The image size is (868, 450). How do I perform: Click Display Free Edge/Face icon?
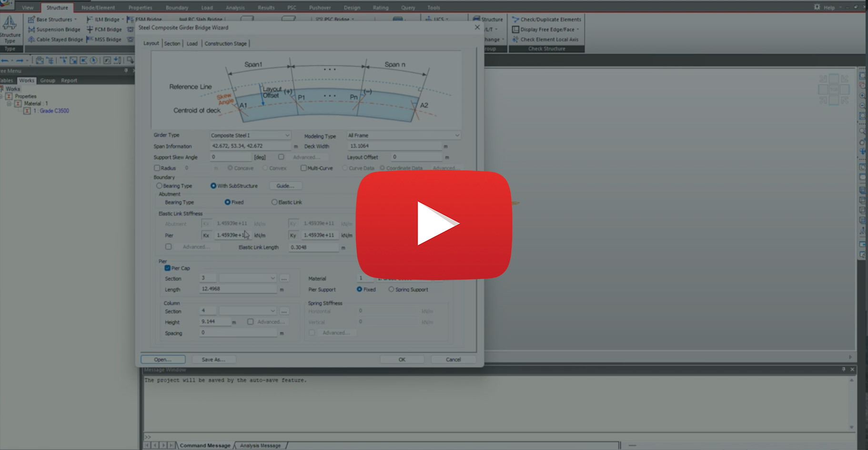pyautogui.click(x=515, y=30)
